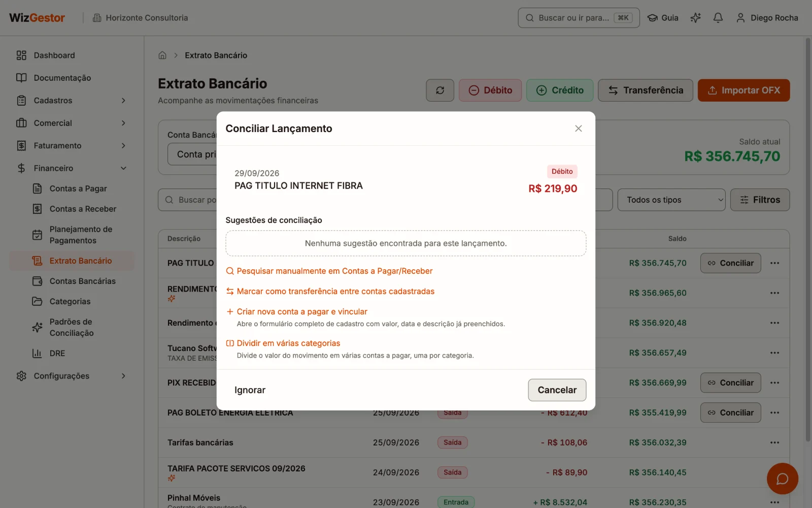
Task: Select Criar nova conta a pagar e vincular
Action: coord(297,312)
